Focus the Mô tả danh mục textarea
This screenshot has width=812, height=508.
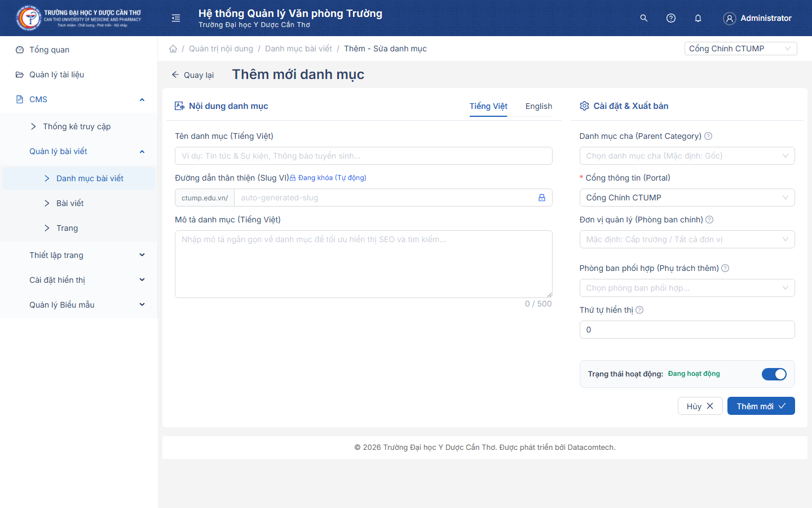[x=364, y=264]
